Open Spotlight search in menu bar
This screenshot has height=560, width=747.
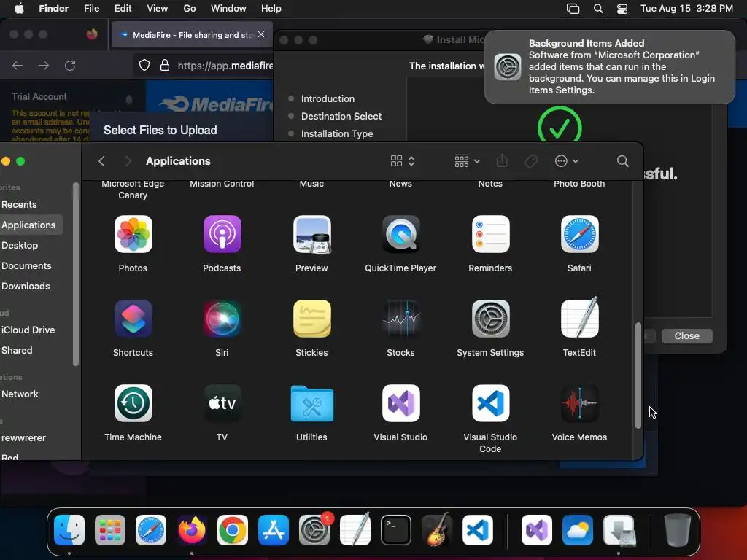[x=598, y=9]
